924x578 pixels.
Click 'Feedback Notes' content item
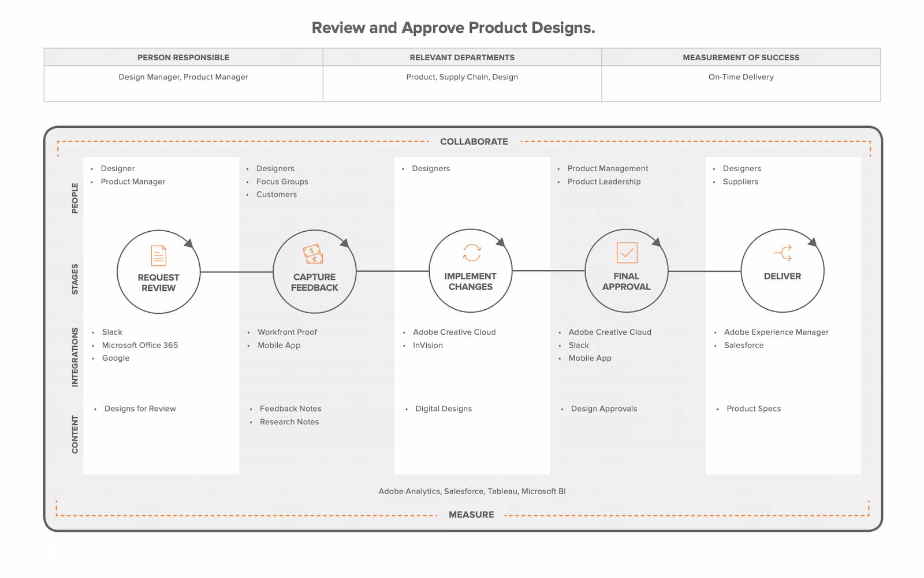[x=290, y=409]
